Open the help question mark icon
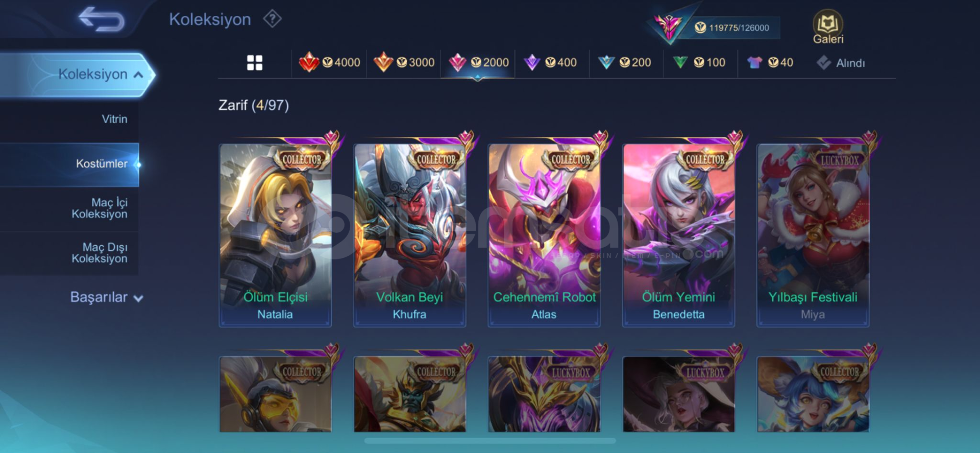 tap(272, 19)
